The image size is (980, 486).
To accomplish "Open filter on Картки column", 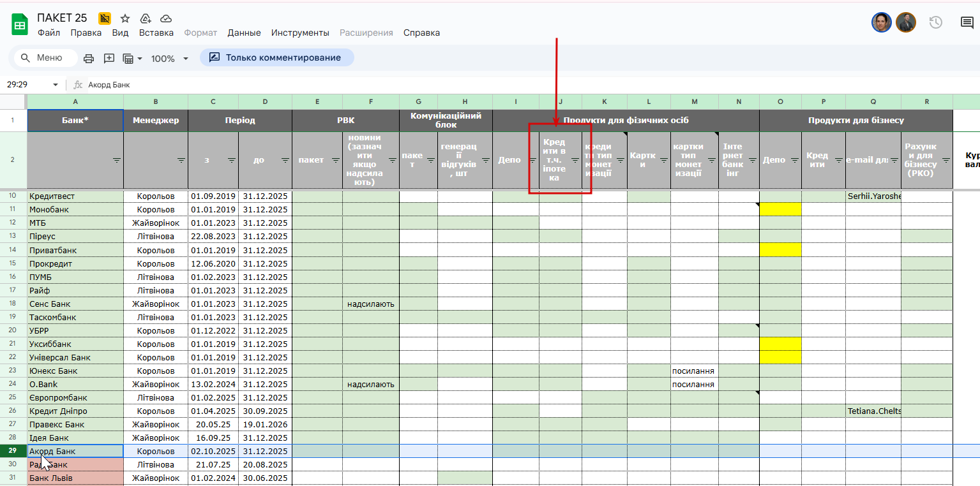I will 663,160.
